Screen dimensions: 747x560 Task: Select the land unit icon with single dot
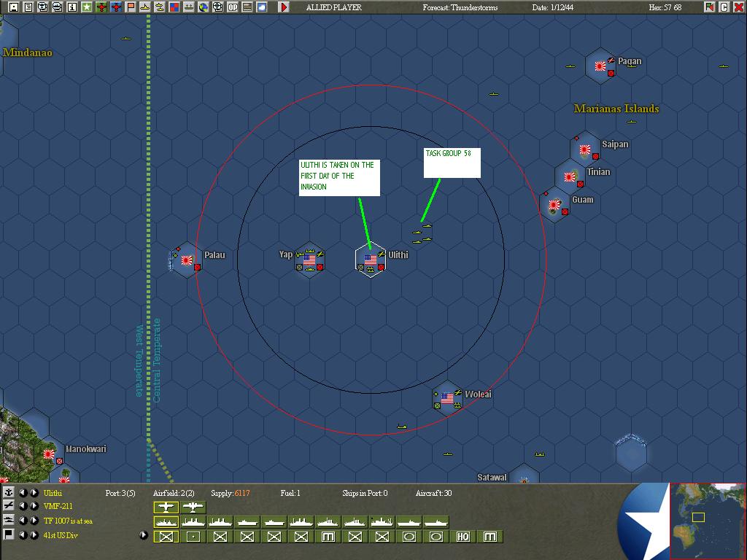tap(193, 537)
